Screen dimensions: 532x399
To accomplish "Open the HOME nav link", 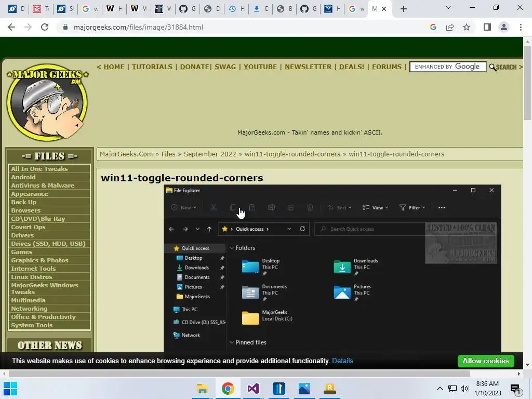I will pos(114,67).
